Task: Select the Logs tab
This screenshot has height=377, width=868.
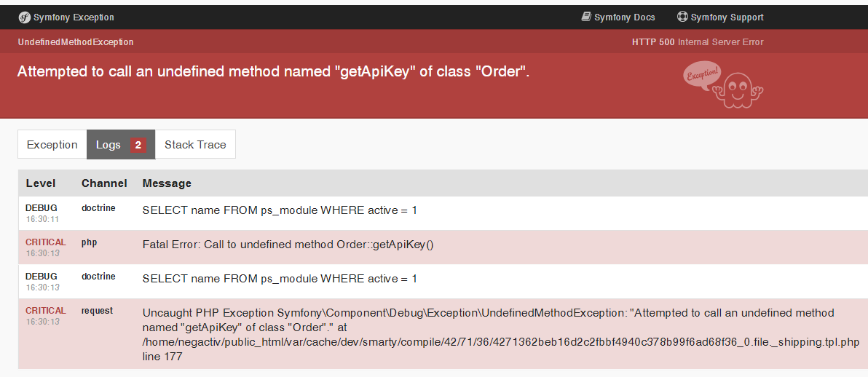Action: (108, 145)
